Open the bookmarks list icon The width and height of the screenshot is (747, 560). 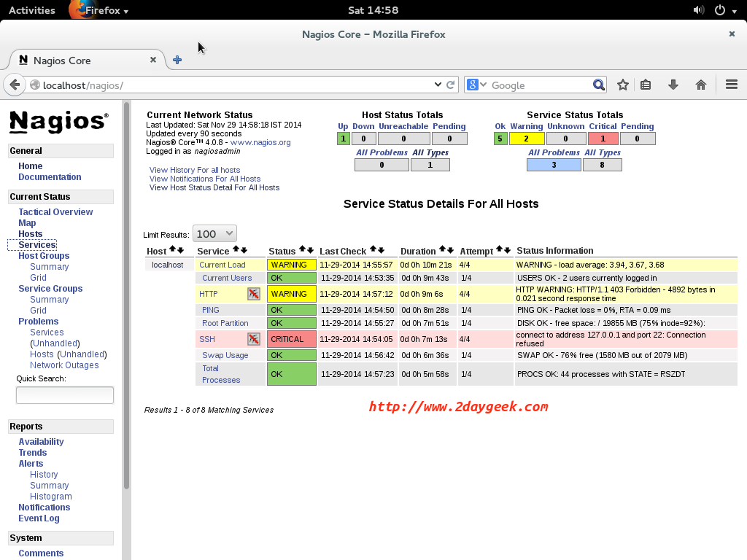pos(646,85)
